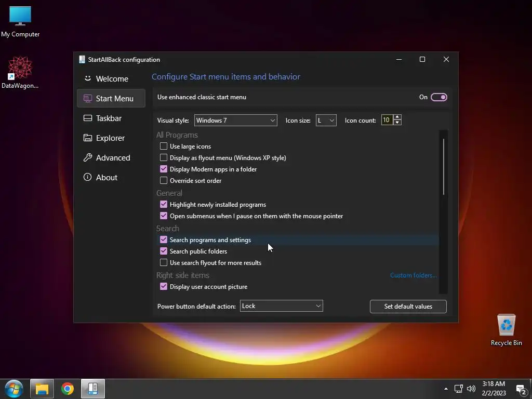Image resolution: width=532 pixels, height=399 pixels.
Task: Check Display as flyout menu option
Action: [164, 158]
